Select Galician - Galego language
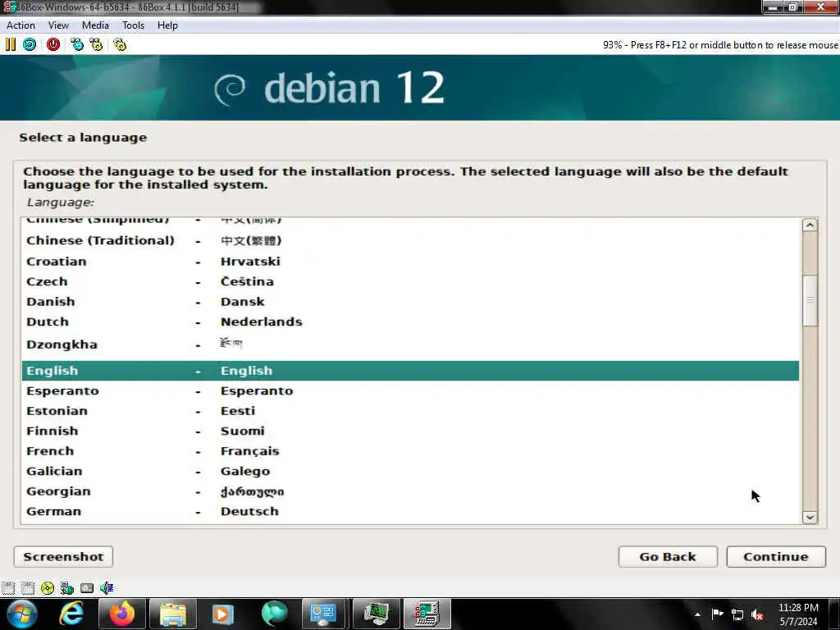Screen dimensions: 840x630 click(x=410, y=471)
